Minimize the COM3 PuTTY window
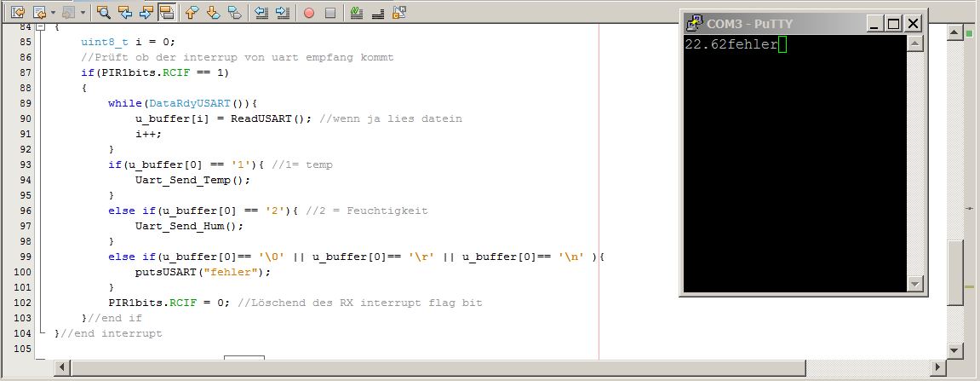980x381 pixels. 874,24
